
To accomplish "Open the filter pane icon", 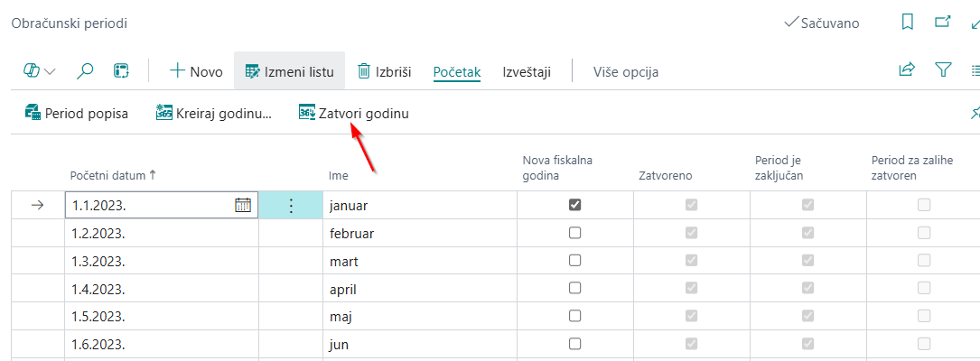I will (x=942, y=70).
